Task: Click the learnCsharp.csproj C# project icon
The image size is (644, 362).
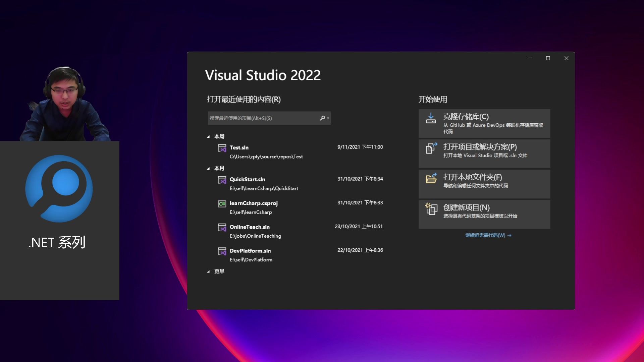Action: [222, 203]
